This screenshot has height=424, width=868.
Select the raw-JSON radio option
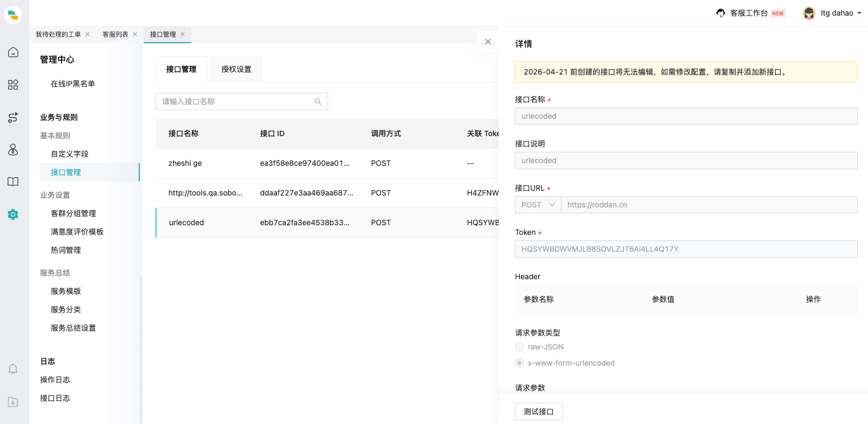[x=519, y=347]
